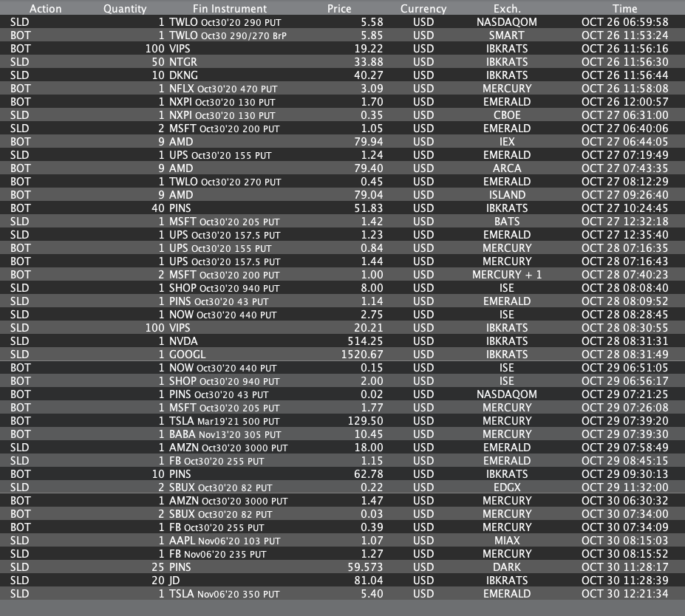Click the Quantity column header
This screenshot has height=616, width=685.
(x=124, y=9)
